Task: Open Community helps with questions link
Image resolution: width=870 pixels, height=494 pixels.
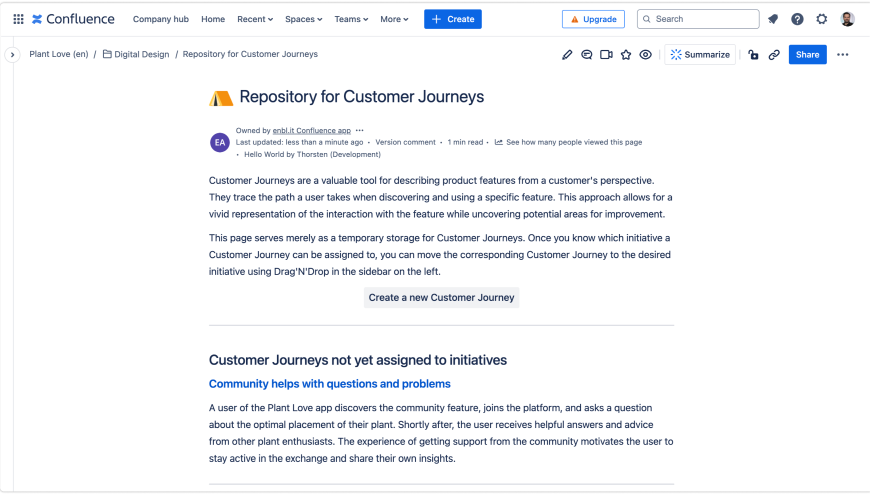Action: (x=329, y=384)
